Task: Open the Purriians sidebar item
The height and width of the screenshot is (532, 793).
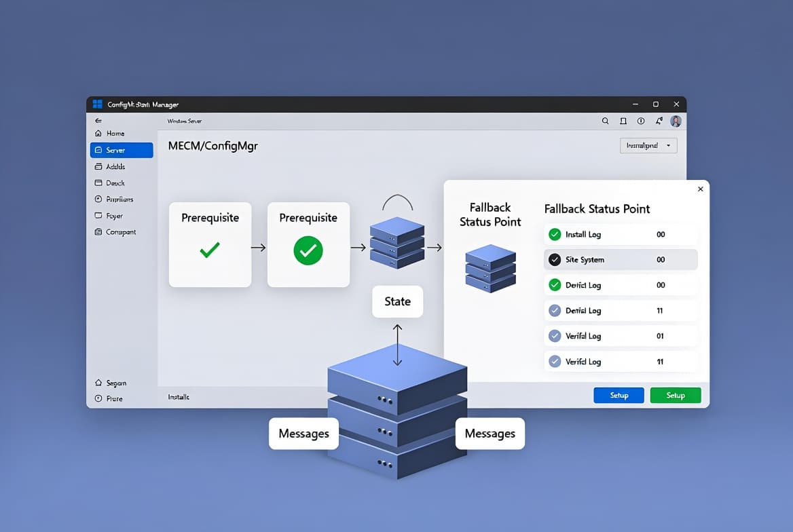Action: [x=122, y=199]
